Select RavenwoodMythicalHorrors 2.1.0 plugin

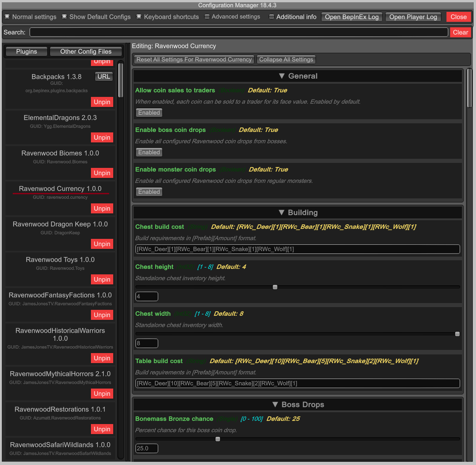click(60, 374)
